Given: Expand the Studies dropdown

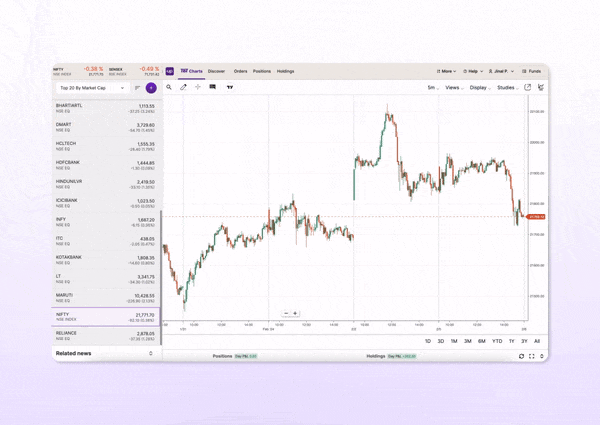Looking at the screenshot, I should pyautogui.click(x=507, y=87).
